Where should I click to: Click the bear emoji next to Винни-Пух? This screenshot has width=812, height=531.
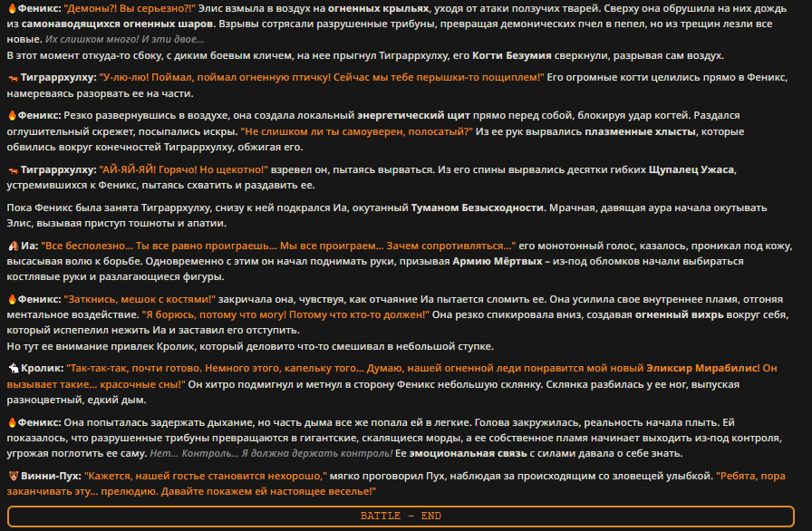pos(14,476)
